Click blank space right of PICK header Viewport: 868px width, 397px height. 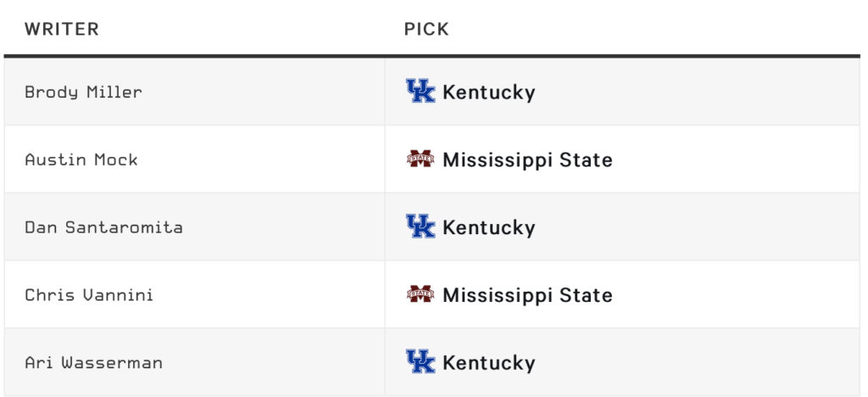pos(654,29)
